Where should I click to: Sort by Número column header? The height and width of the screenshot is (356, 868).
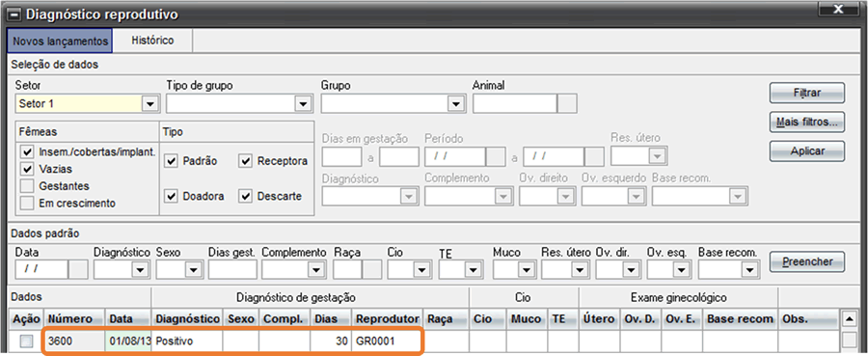point(74,319)
